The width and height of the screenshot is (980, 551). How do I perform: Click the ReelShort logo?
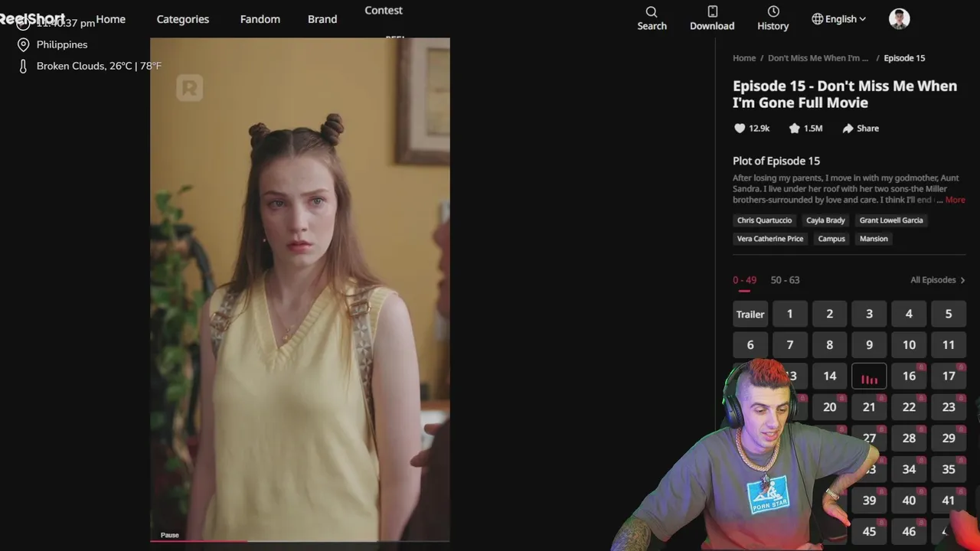point(32,19)
